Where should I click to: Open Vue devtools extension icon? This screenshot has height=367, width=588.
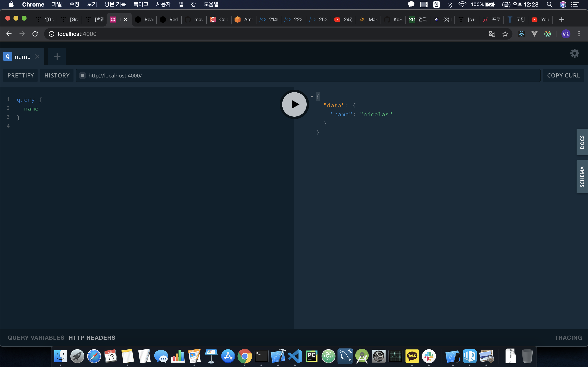pos(534,34)
